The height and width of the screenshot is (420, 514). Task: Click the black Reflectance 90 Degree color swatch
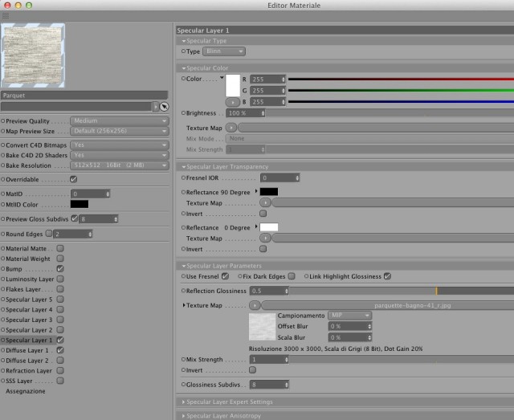(269, 192)
